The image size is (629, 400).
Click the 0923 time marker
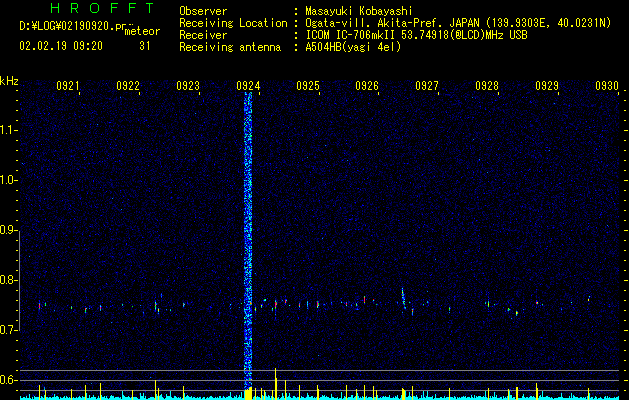[x=188, y=86]
